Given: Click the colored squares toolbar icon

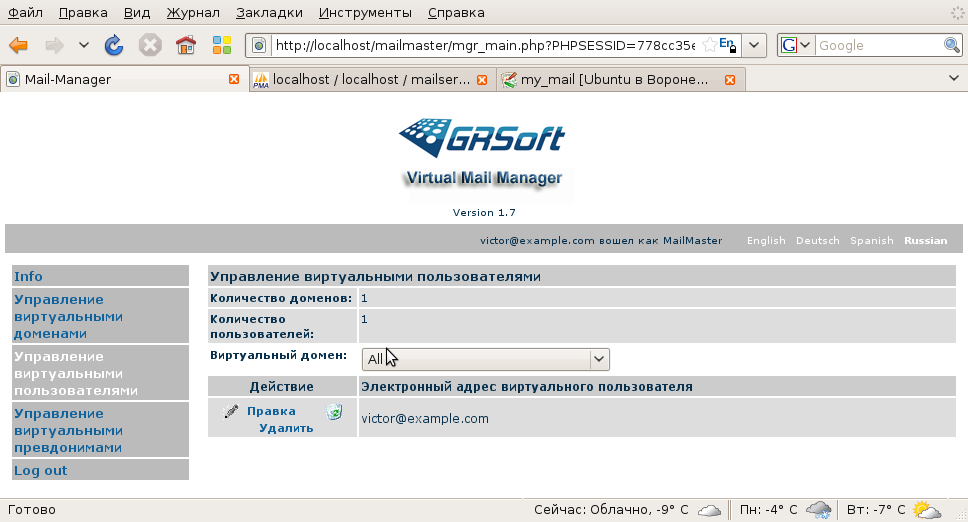Looking at the screenshot, I should tap(222, 45).
